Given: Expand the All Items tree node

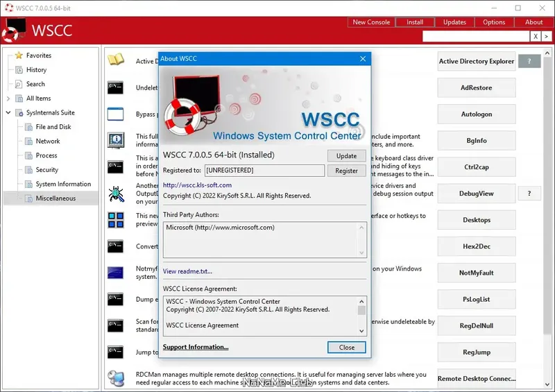Looking at the screenshot, I should click(x=8, y=99).
